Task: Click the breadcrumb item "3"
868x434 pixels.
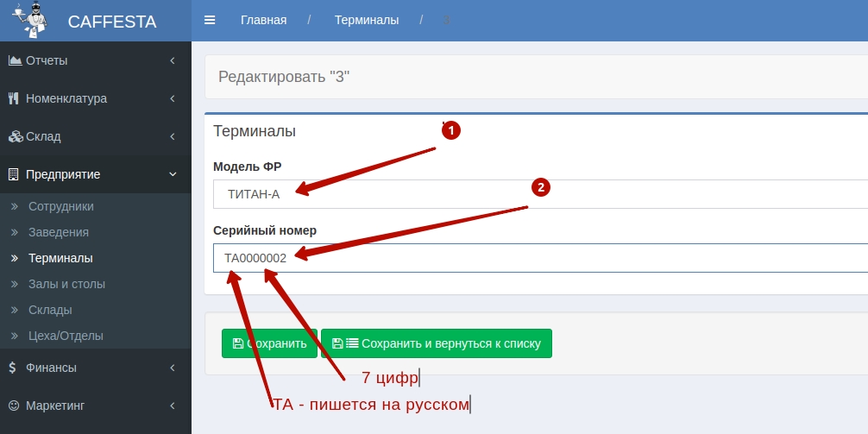Action: pyautogui.click(x=446, y=21)
